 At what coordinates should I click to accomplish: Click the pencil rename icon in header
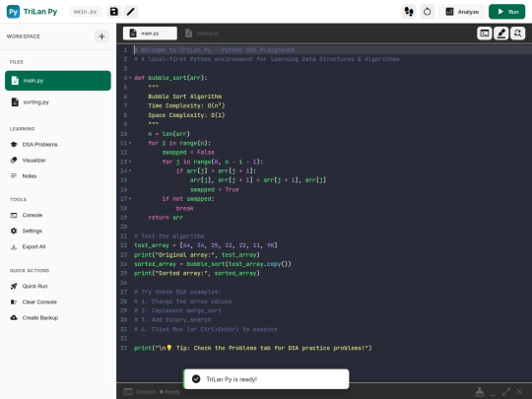coord(131,12)
